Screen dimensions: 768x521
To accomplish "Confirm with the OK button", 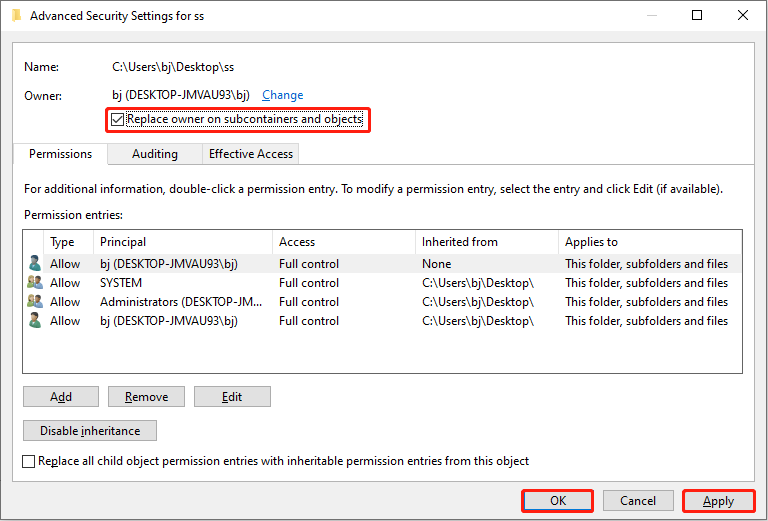I will point(557,501).
